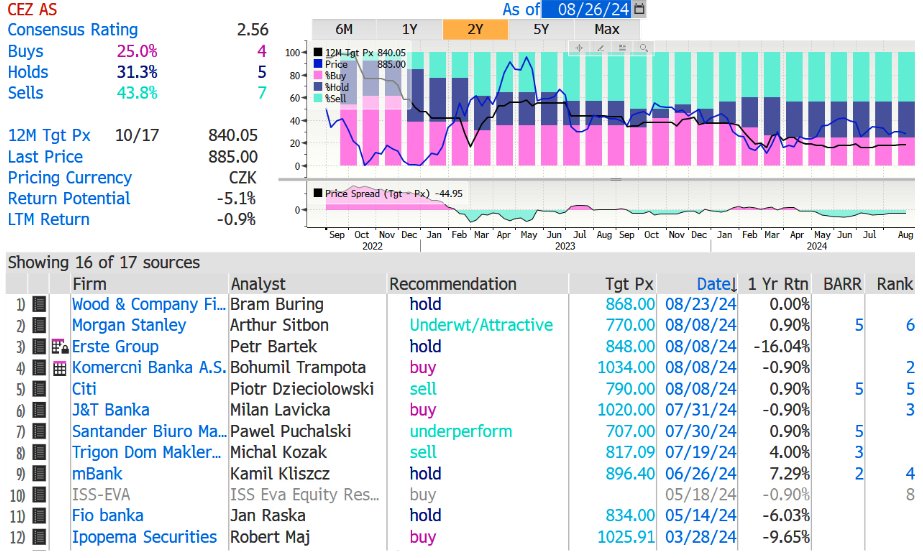Click the locked document icon beside Erste Group
923x558 pixels.
(x=59, y=347)
